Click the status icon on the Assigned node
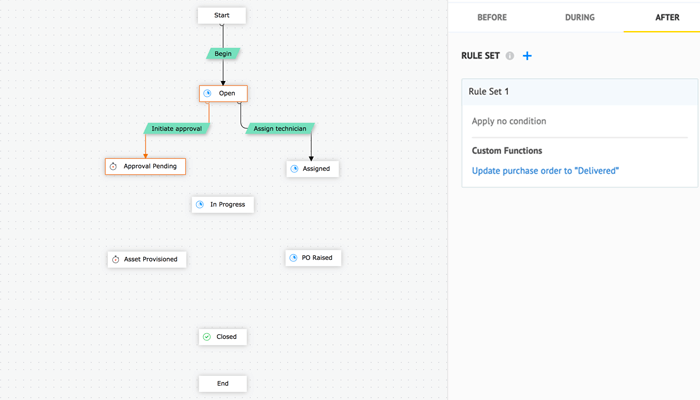Image resolution: width=700 pixels, height=400 pixels. (x=294, y=169)
